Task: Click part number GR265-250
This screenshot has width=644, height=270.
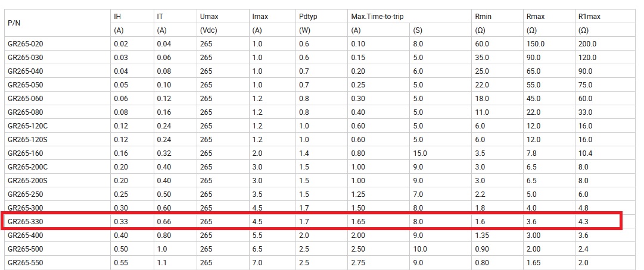Action: click(x=26, y=194)
